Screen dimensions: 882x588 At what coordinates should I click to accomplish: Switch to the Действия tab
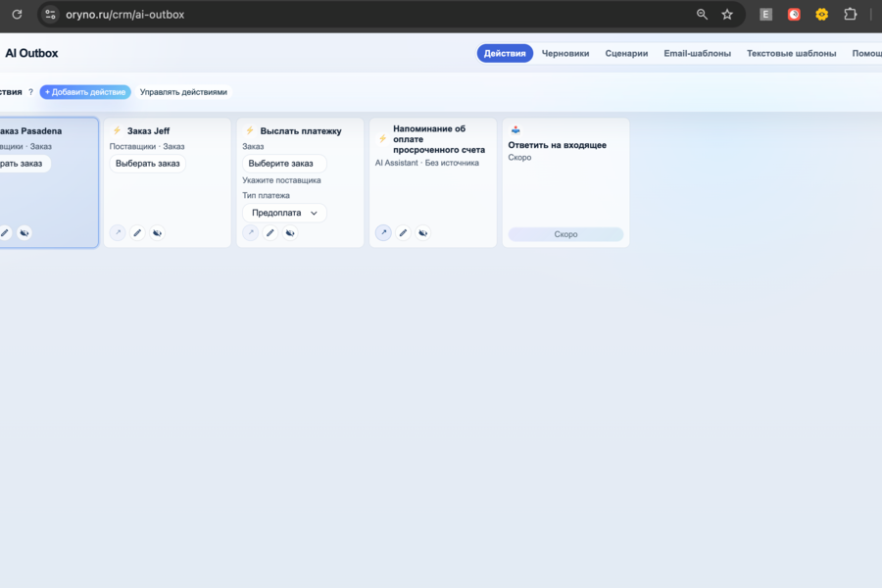[x=505, y=53]
